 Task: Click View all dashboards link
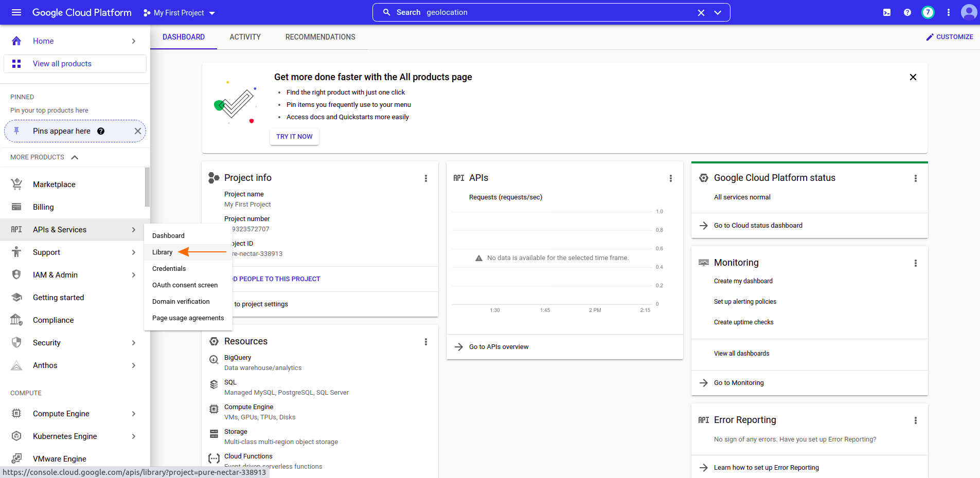tap(741, 354)
